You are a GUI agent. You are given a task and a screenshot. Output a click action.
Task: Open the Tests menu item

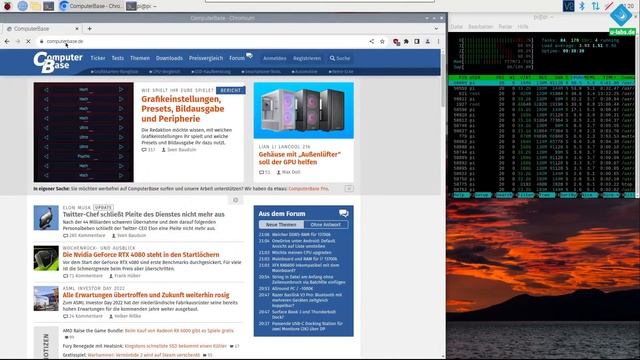pos(118,58)
